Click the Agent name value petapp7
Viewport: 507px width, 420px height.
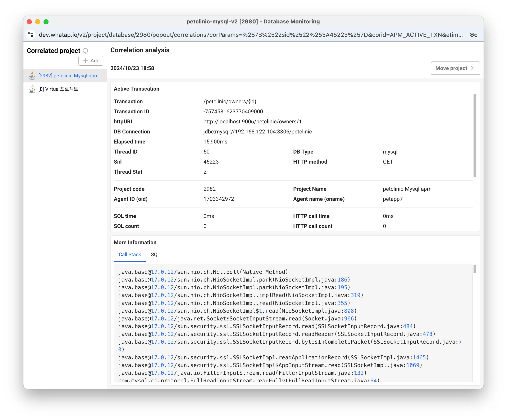coord(393,199)
